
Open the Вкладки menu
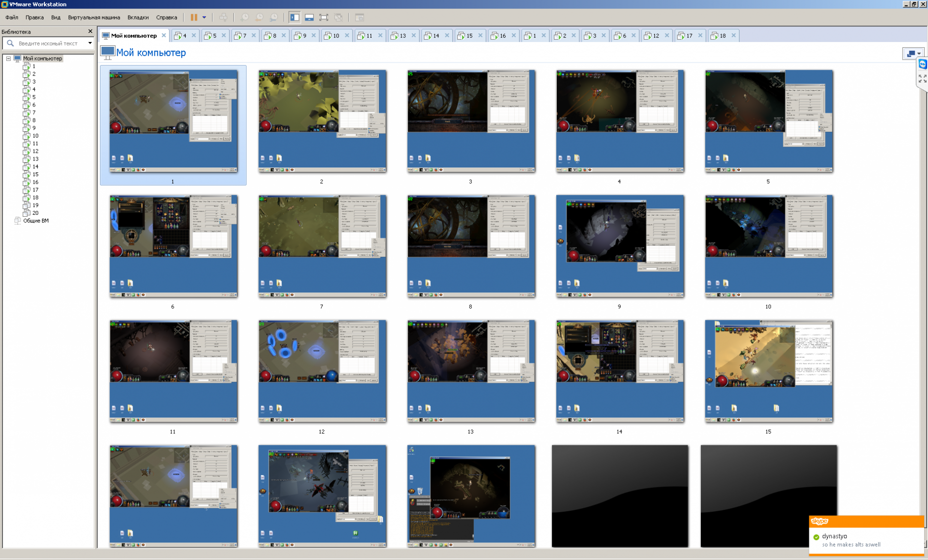tap(138, 17)
